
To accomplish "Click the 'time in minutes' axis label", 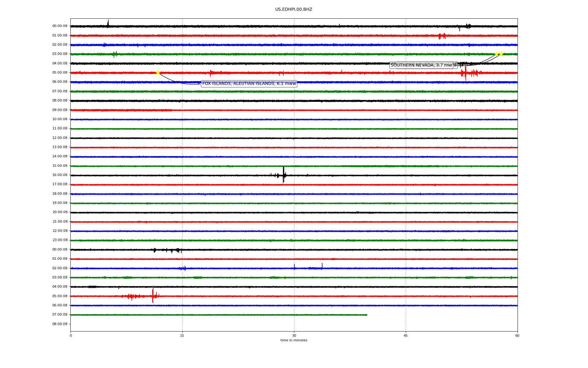I will click(x=294, y=340).
